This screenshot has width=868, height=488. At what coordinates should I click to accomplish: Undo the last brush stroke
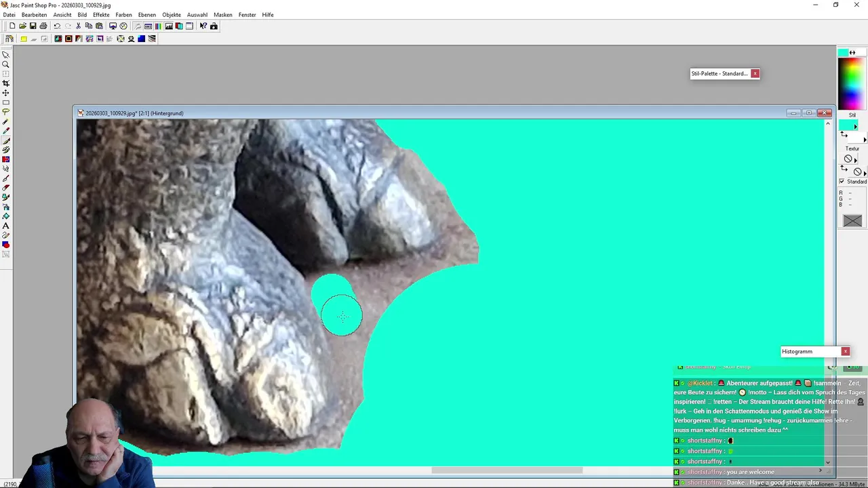[x=57, y=26]
